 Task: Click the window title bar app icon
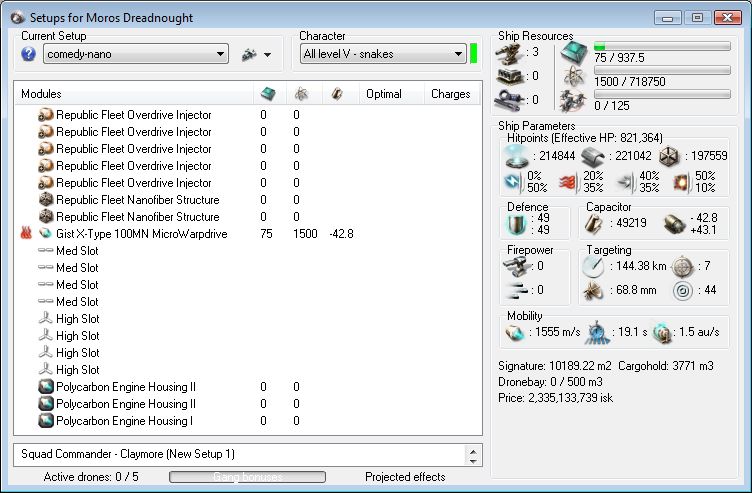coord(18,18)
